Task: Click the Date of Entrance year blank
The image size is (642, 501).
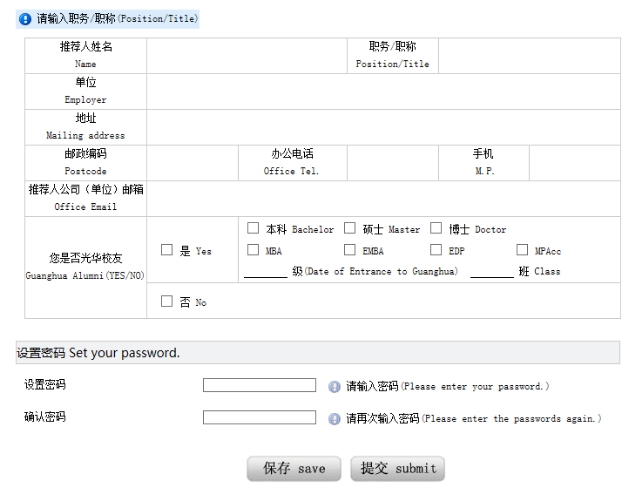Action: click(x=266, y=272)
